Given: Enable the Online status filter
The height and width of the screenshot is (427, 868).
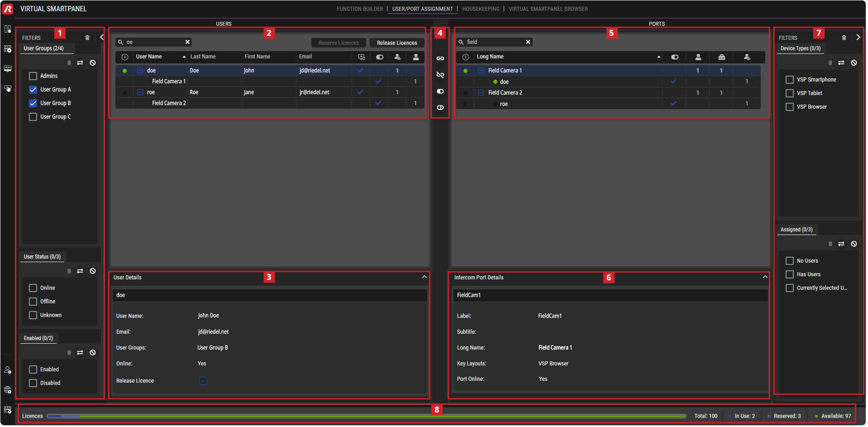Looking at the screenshot, I should (33, 288).
